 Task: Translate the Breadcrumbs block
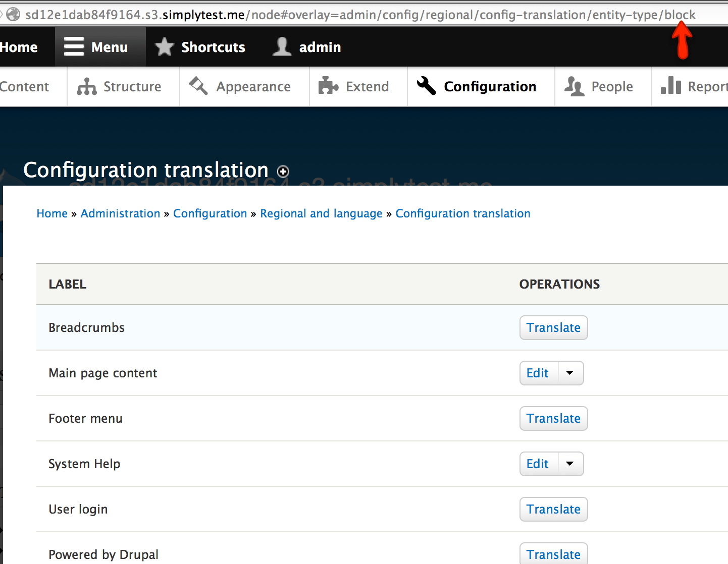[553, 327]
